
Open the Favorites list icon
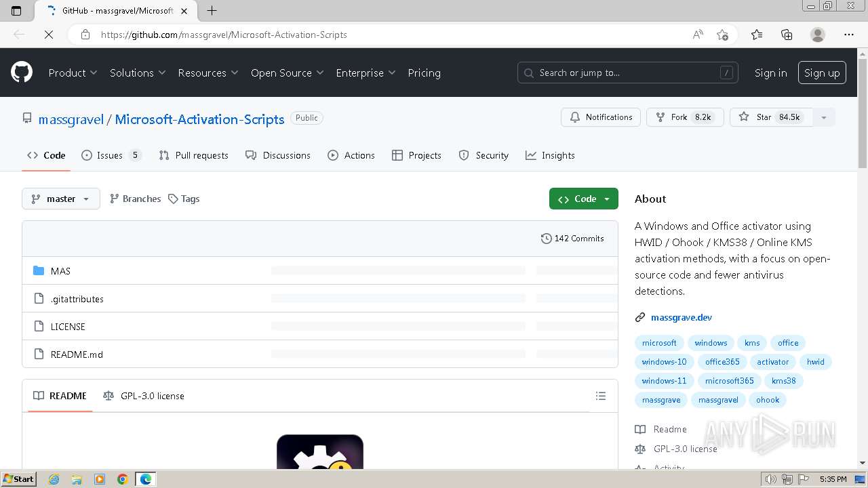point(757,35)
